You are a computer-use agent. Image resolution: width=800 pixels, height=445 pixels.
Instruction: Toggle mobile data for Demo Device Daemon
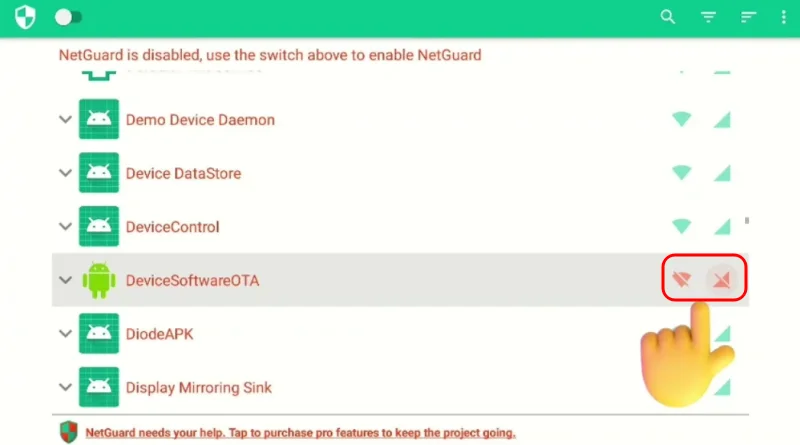tap(721, 120)
